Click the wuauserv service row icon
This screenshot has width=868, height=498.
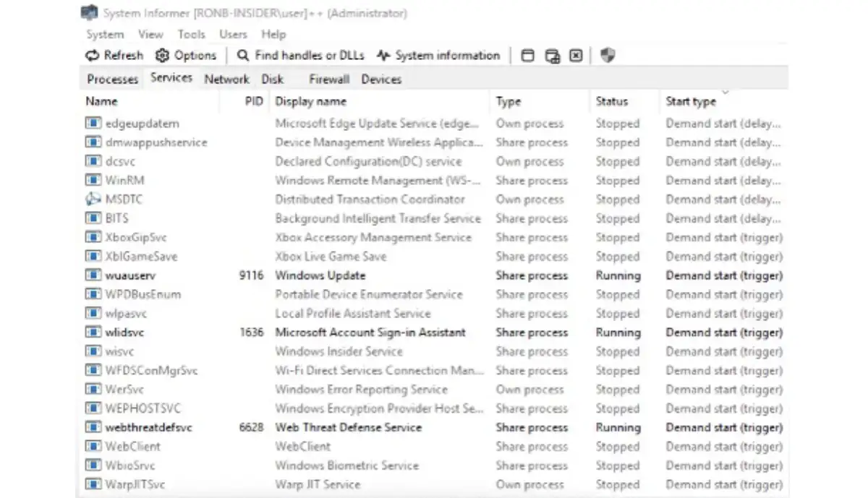tap(93, 275)
